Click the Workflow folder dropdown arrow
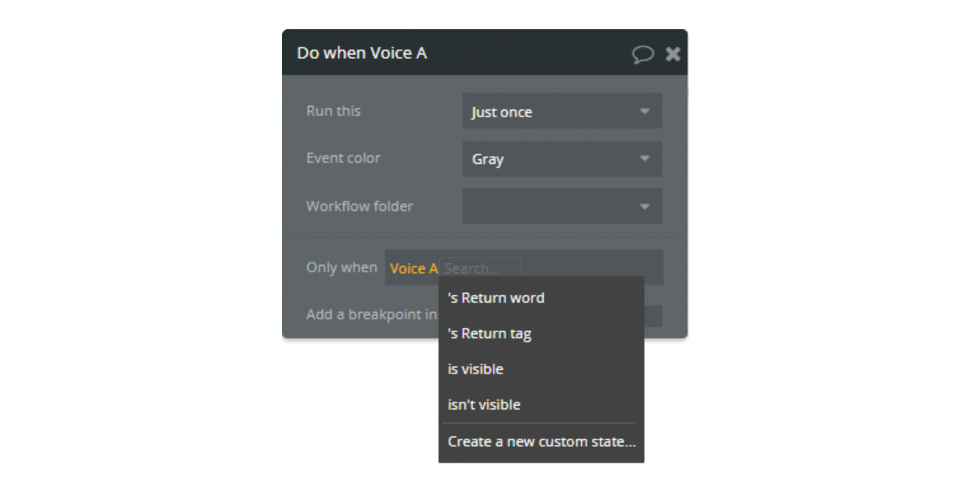Image resolution: width=980 pixels, height=477 pixels. click(644, 207)
